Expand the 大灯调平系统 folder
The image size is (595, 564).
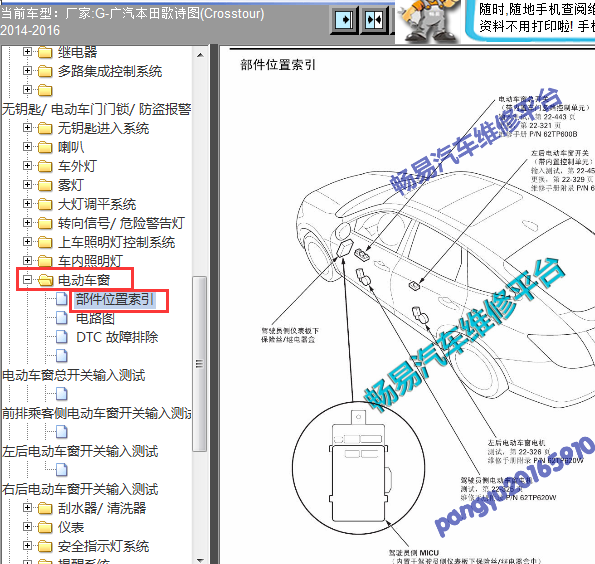(x=27, y=203)
